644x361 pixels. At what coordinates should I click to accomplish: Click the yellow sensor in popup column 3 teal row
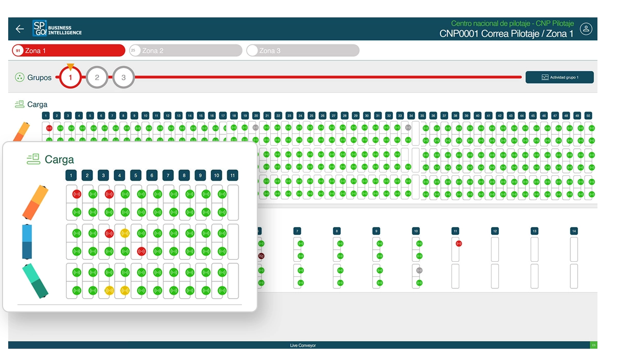pyautogui.click(x=109, y=290)
